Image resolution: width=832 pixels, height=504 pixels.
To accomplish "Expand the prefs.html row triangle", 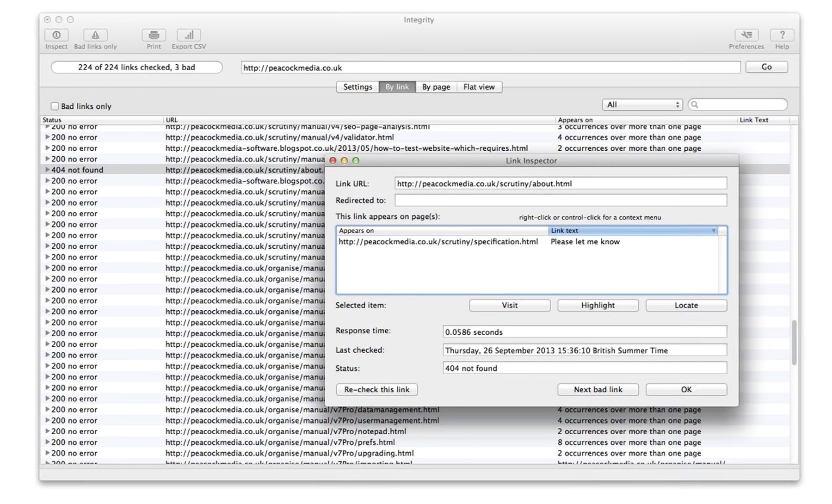I will click(x=47, y=443).
